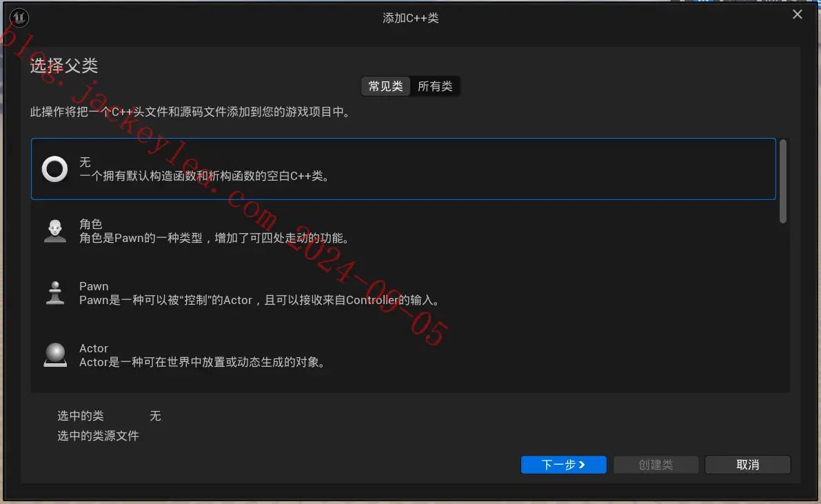The height and width of the screenshot is (504, 821).
Task: Click the 选择父类 heading
Action: point(64,65)
